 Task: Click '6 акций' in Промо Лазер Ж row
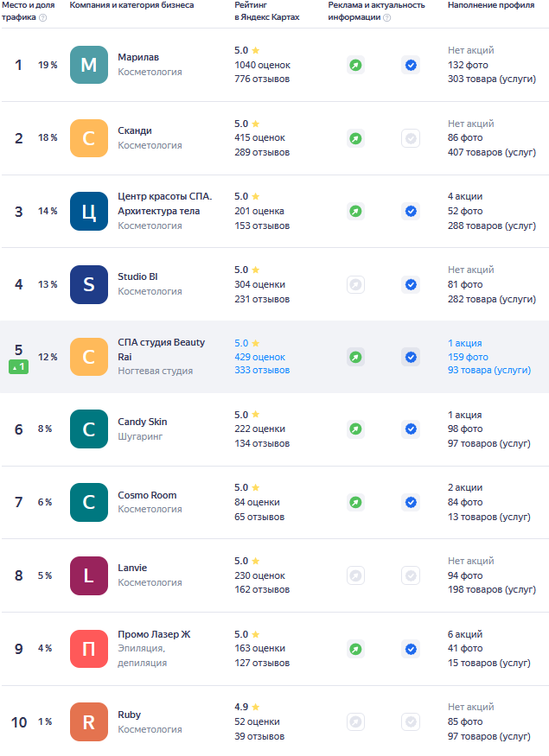click(x=465, y=634)
